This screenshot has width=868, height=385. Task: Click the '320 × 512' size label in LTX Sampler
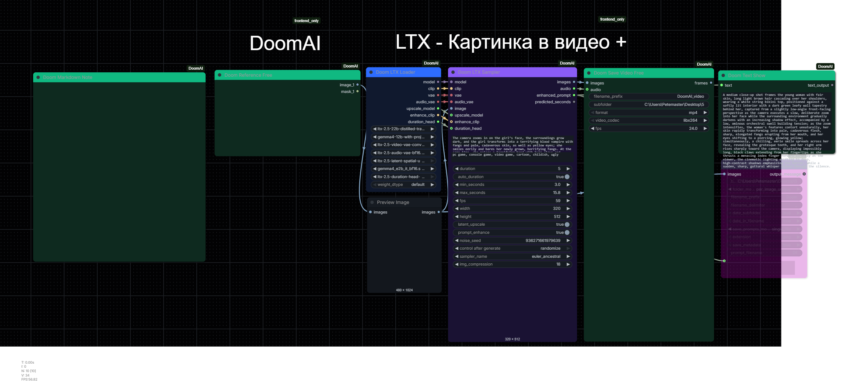(x=512, y=339)
